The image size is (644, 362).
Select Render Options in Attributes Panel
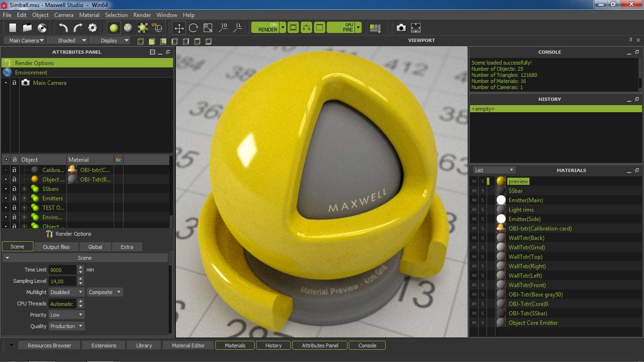[x=87, y=63]
